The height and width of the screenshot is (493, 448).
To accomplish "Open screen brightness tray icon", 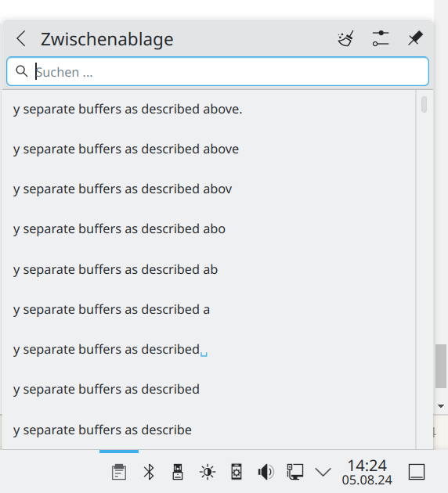I will [x=208, y=472].
